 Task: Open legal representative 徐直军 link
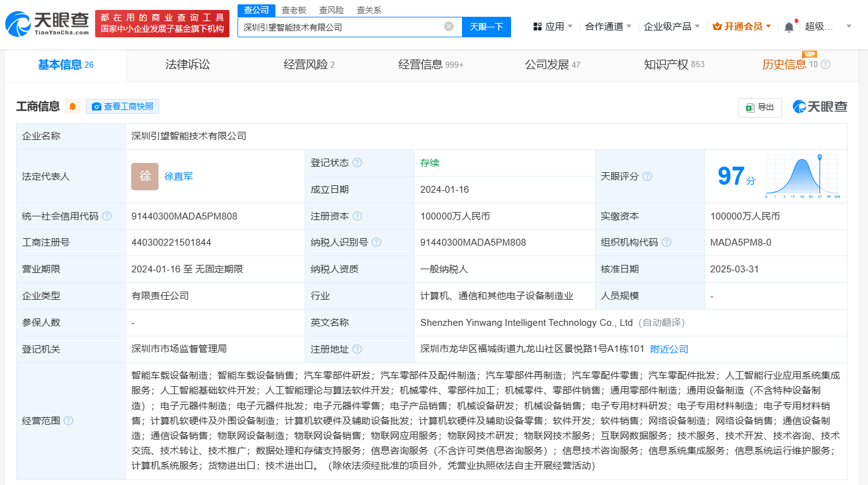point(178,177)
